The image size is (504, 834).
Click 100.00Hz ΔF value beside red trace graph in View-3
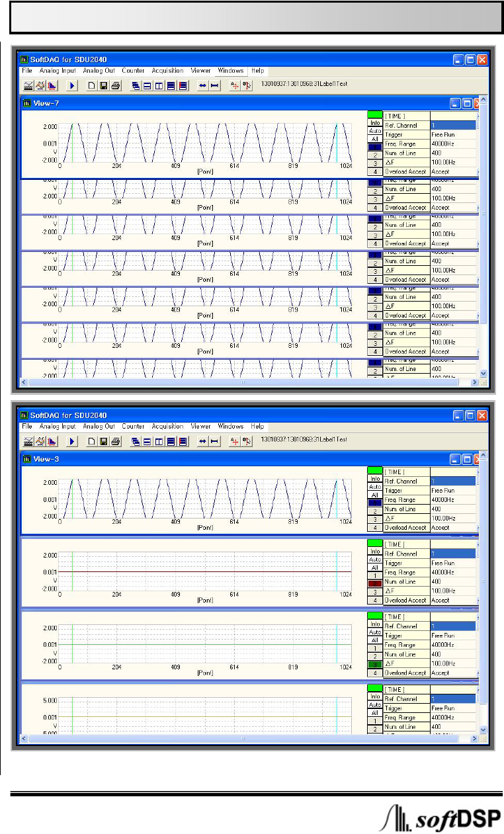click(453, 591)
